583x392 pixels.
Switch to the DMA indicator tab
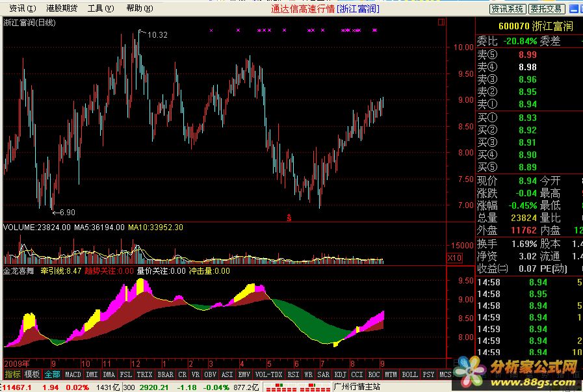pos(109,374)
